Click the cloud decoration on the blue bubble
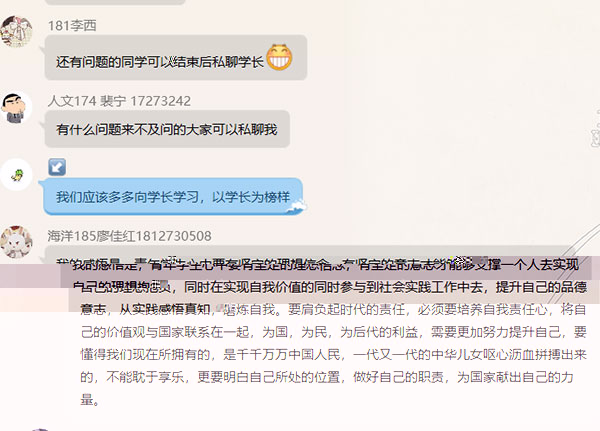The height and width of the screenshot is (431, 600). pos(297,207)
